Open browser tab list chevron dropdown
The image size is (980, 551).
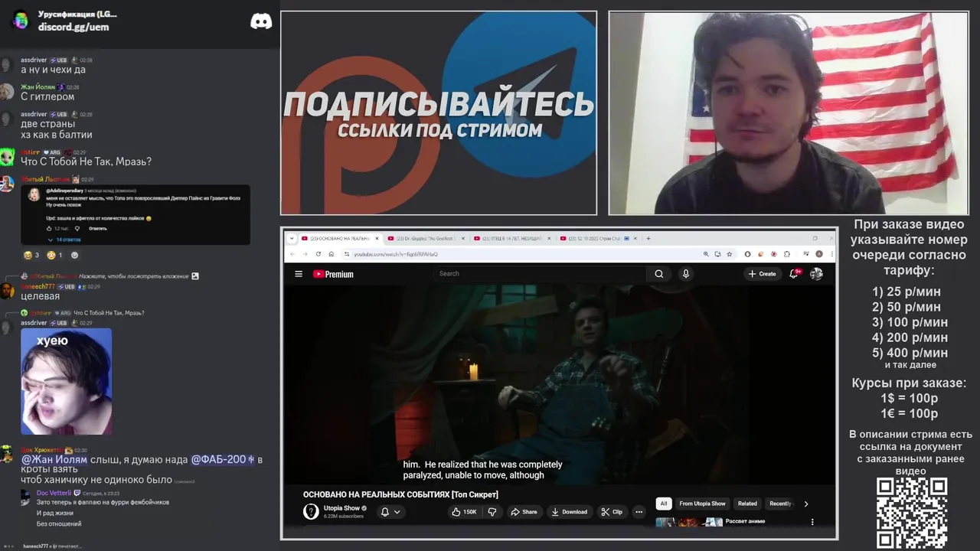[292, 238]
